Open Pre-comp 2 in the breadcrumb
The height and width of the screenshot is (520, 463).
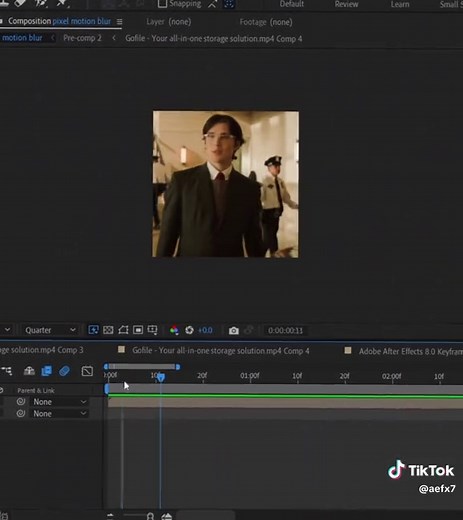[x=82, y=38]
